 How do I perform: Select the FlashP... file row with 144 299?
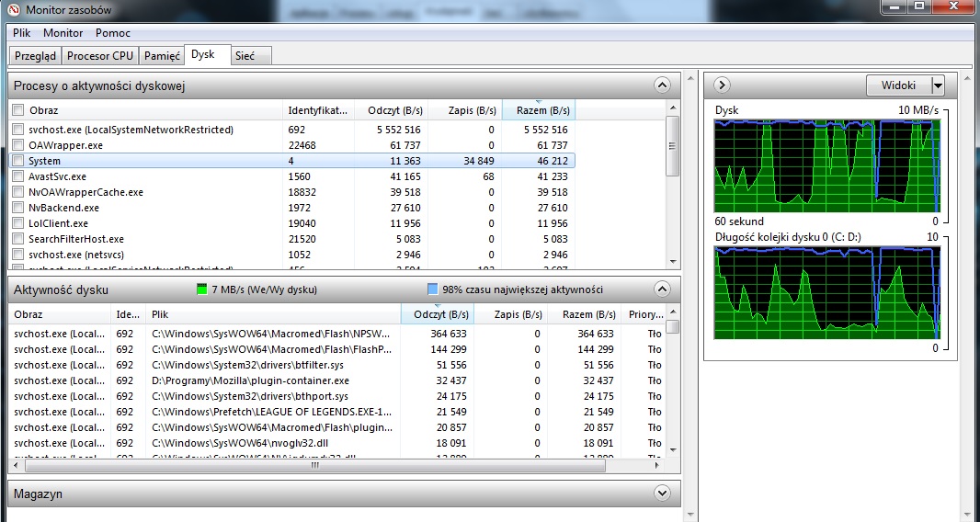(x=336, y=349)
